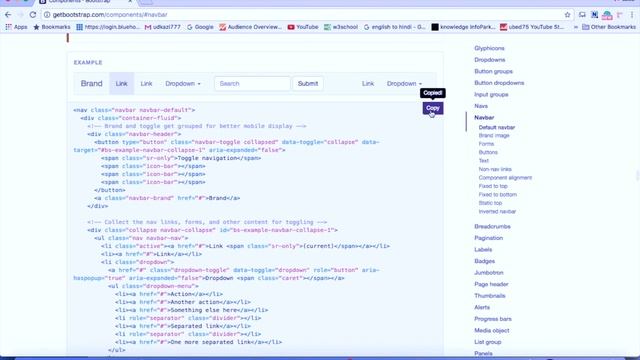640x360 pixels.
Task: Click the Brand navbar title
Action: pyautogui.click(x=91, y=83)
